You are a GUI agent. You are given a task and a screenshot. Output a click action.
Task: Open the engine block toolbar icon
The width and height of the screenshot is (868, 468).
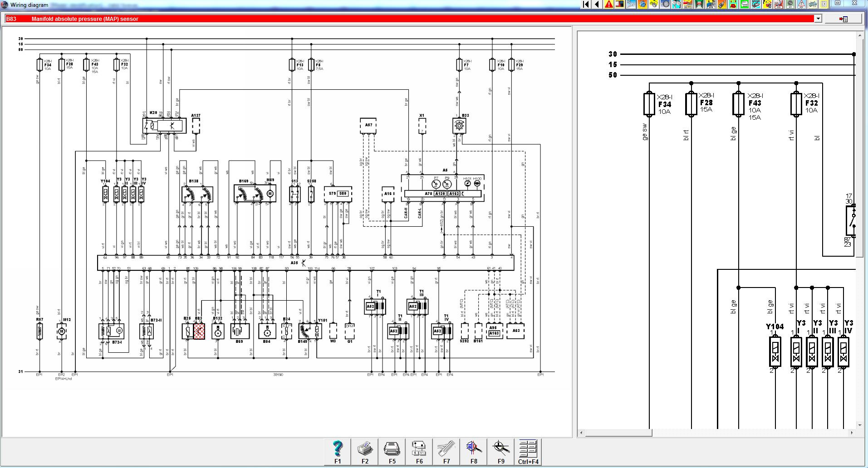point(813,4)
